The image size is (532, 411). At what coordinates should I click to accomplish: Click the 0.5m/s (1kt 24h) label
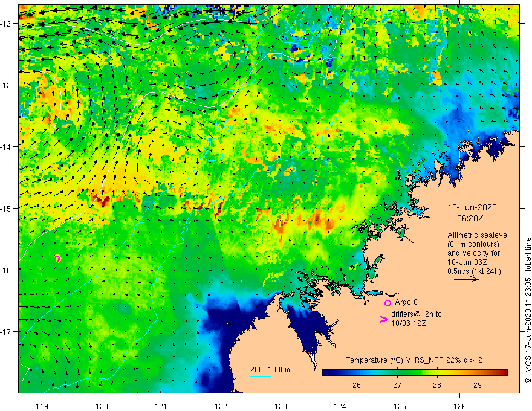coord(474,271)
